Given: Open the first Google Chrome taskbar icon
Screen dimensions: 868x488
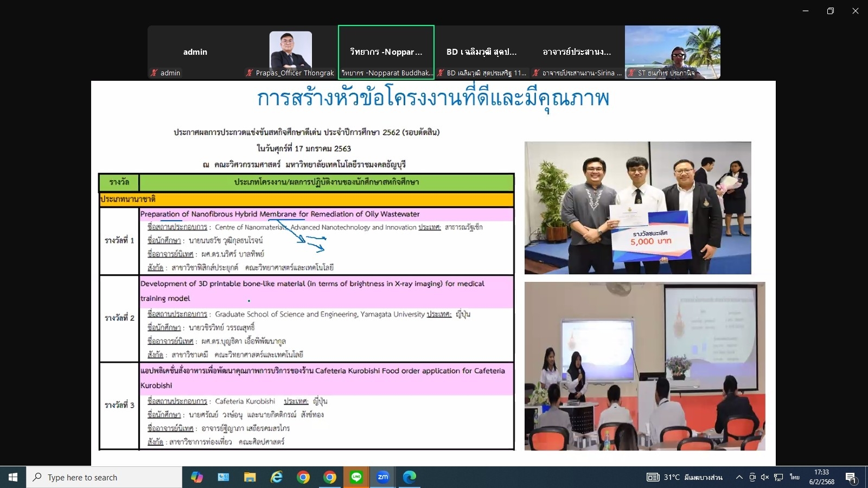Looking at the screenshot, I should tap(303, 477).
